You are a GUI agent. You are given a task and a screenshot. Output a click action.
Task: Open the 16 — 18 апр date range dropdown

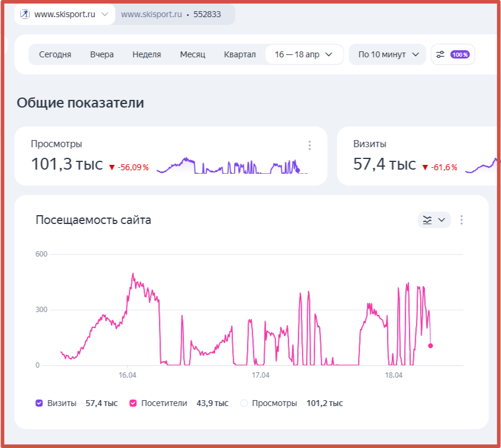click(x=304, y=54)
